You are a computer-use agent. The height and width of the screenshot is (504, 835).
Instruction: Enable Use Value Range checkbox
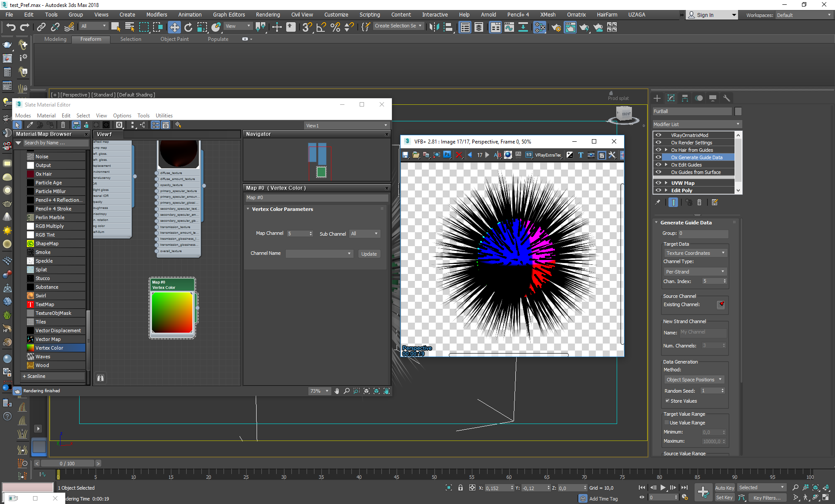pyautogui.click(x=667, y=423)
